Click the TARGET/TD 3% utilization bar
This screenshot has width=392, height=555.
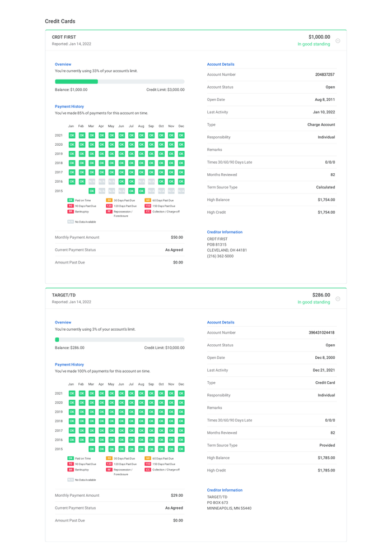[119, 340]
